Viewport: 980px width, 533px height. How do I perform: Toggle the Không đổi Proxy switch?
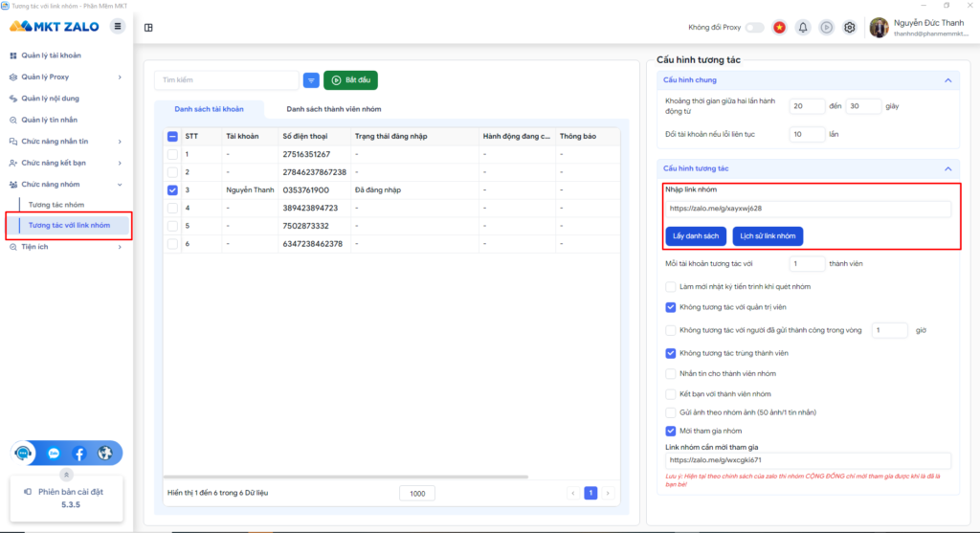point(754,27)
